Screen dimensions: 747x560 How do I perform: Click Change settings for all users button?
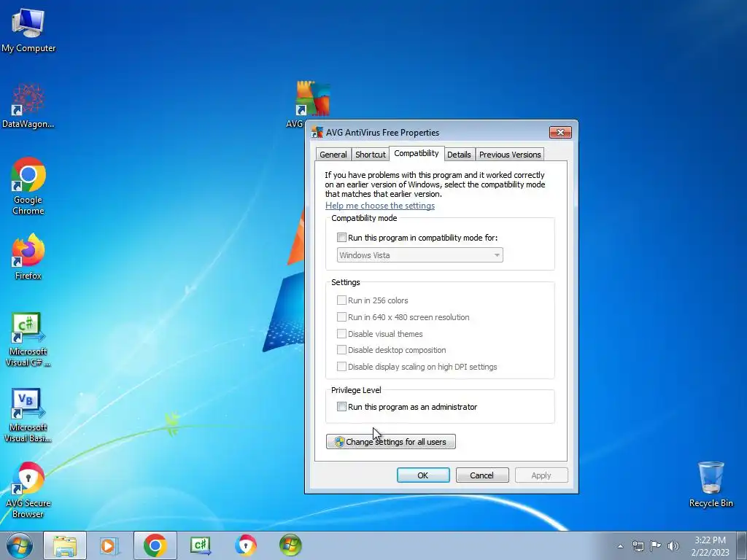[x=391, y=442]
